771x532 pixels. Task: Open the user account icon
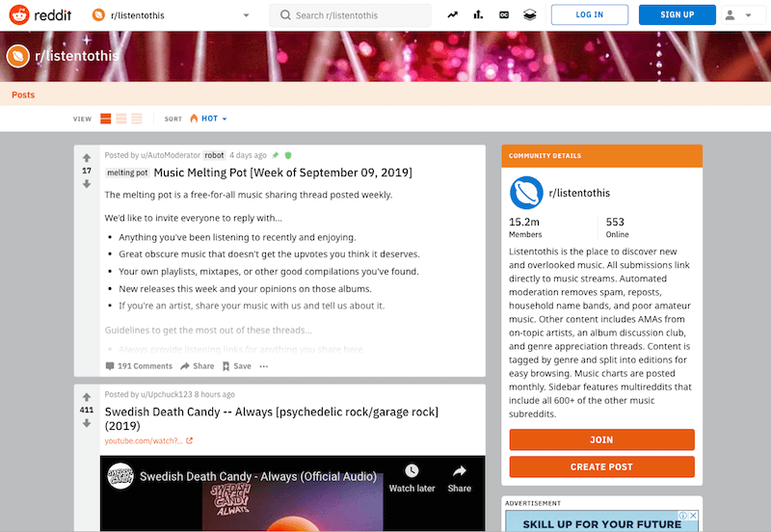tap(731, 15)
